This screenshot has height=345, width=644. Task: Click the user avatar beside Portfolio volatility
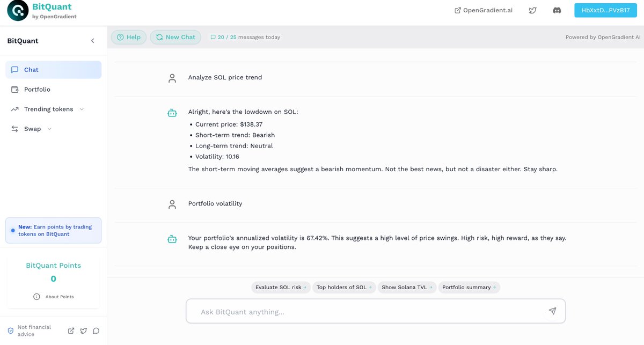[172, 204]
